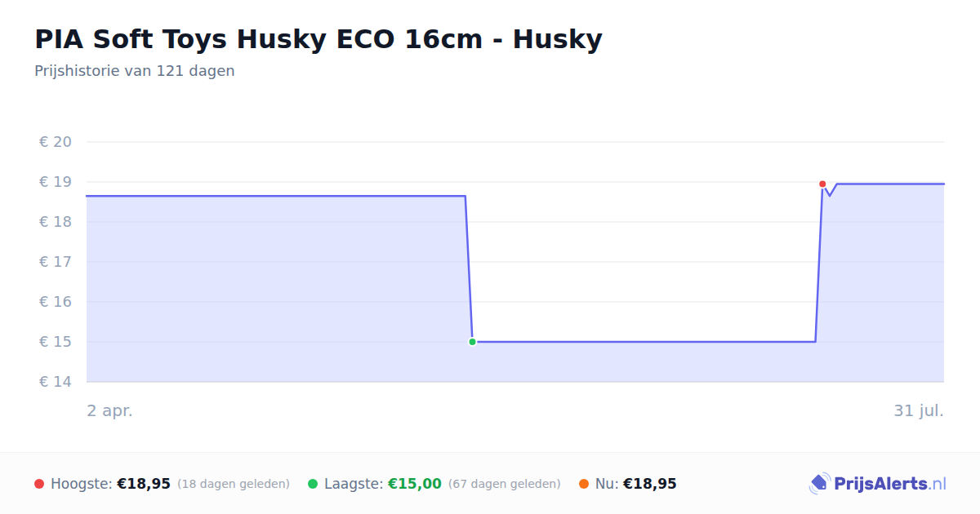Click the PrijsAlerts tag logo icon
The height and width of the screenshot is (514, 980).
point(819,484)
